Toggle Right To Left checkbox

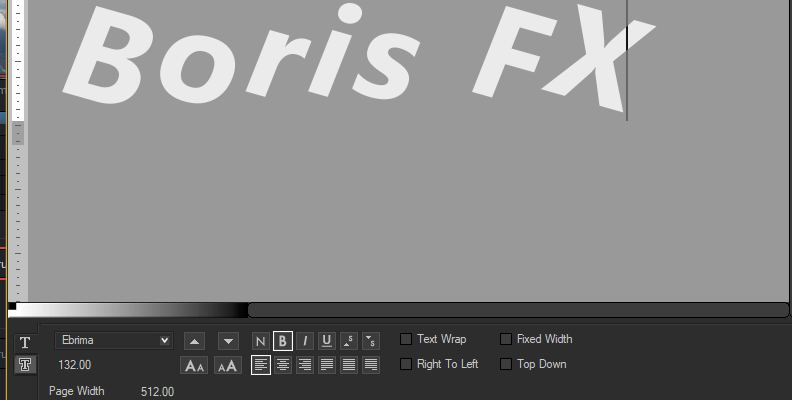[406, 364]
